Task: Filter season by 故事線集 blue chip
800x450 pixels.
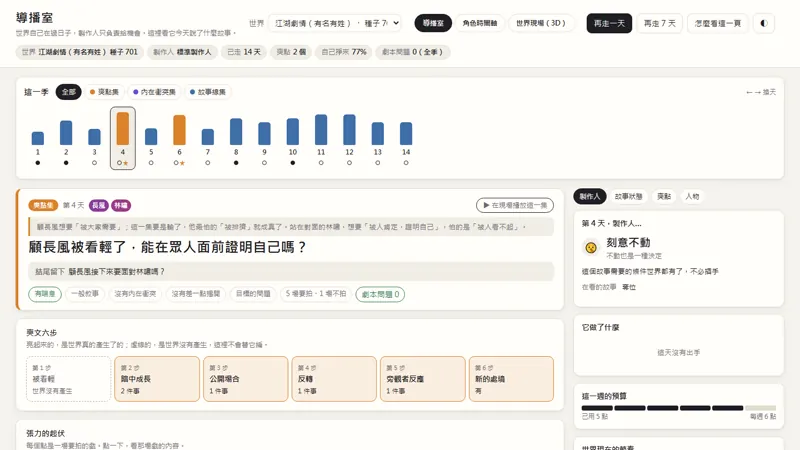Action: 208,92
